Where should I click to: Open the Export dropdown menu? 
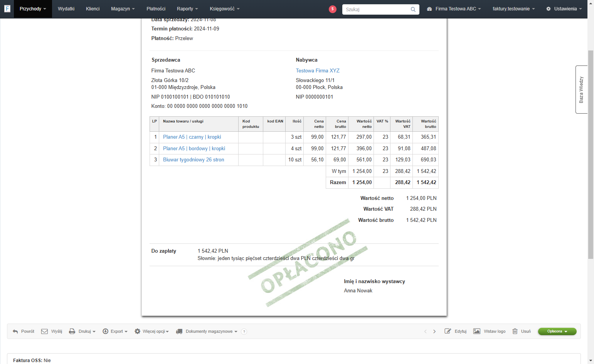(x=115, y=331)
